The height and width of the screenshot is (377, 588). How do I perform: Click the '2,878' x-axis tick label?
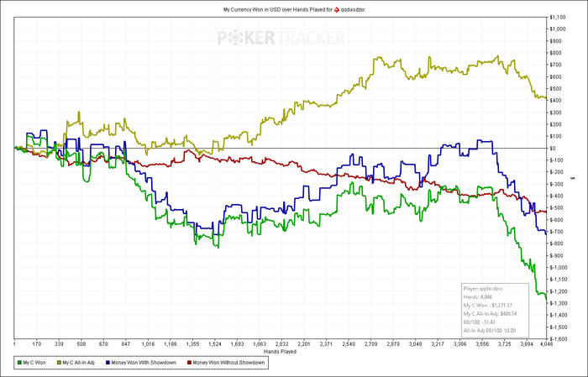pos(393,343)
